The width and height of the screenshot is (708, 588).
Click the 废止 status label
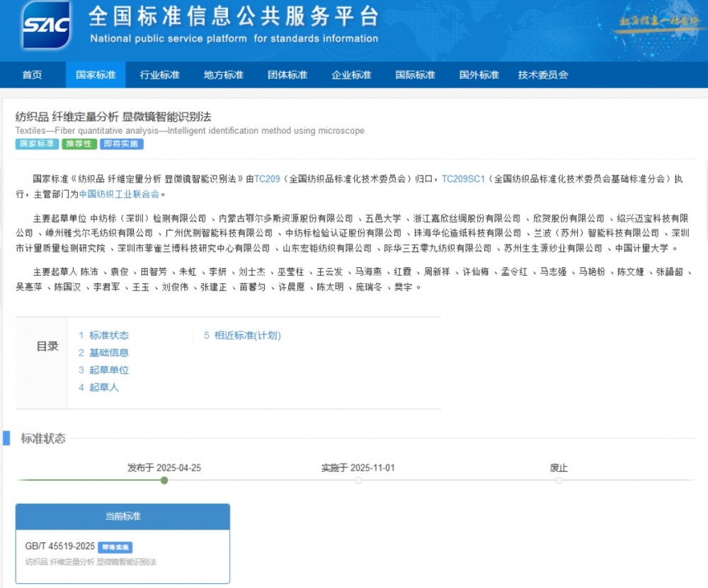coord(559,468)
